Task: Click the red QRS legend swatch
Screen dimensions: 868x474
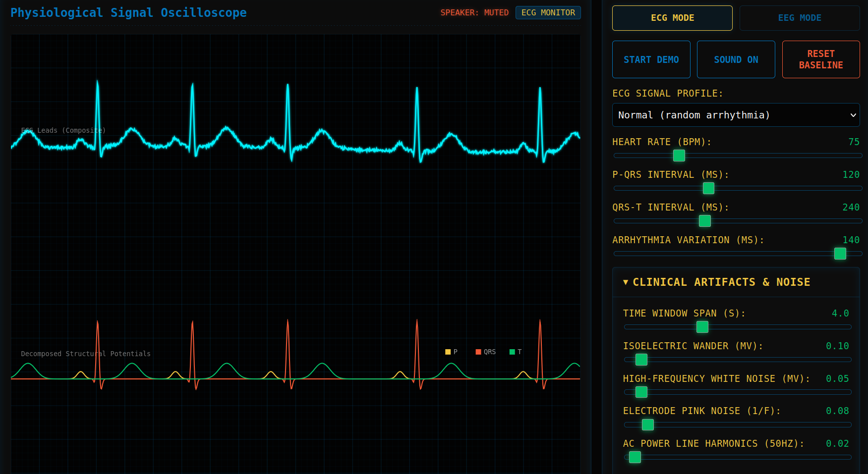Action: (478, 352)
